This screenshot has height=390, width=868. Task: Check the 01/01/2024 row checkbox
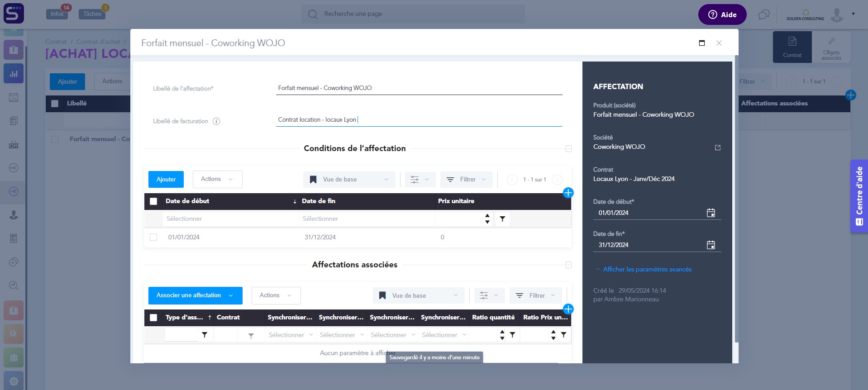click(x=153, y=237)
